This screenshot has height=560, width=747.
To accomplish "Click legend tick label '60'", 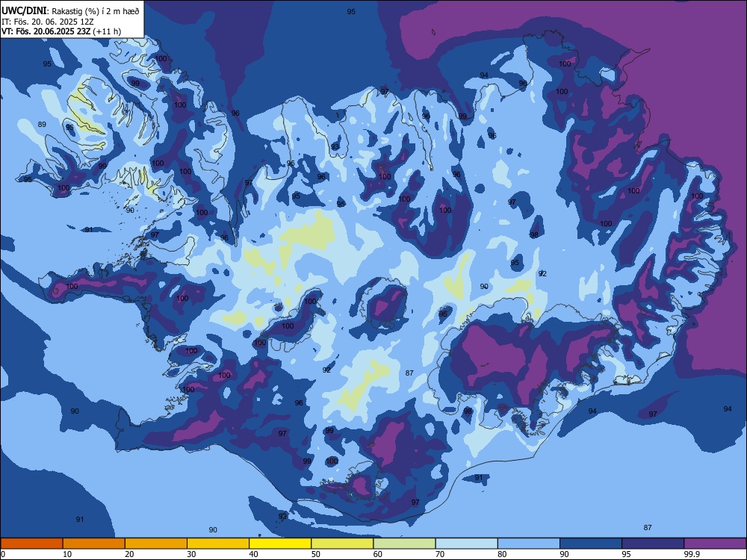I will click(x=378, y=554).
